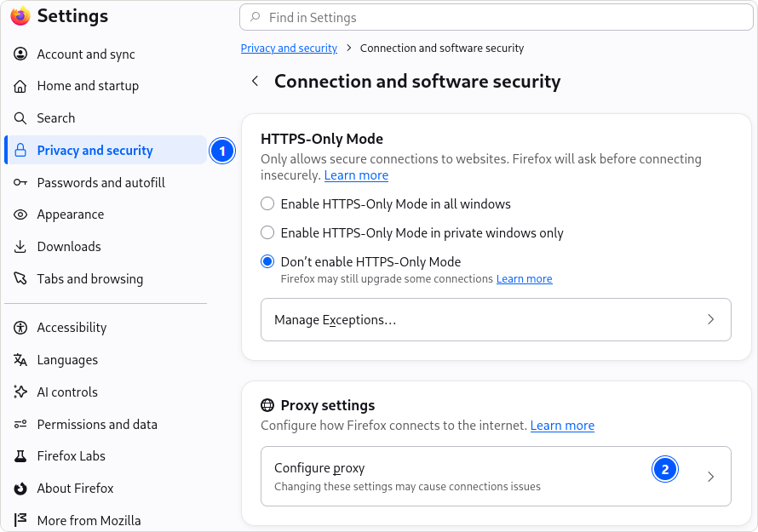Click the HTTPS-Only Mode heading
The image size is (758, 532).
[x=322, y=139]
